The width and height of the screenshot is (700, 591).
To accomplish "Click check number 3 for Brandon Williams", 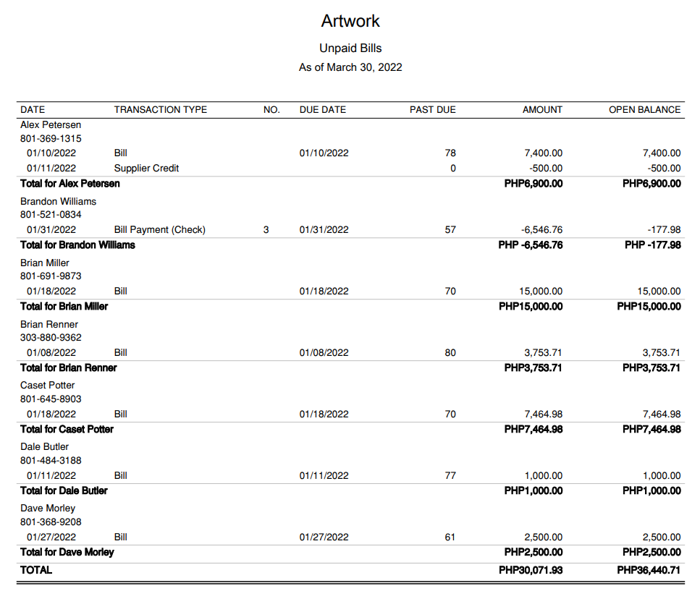I will tap(266, 230).
